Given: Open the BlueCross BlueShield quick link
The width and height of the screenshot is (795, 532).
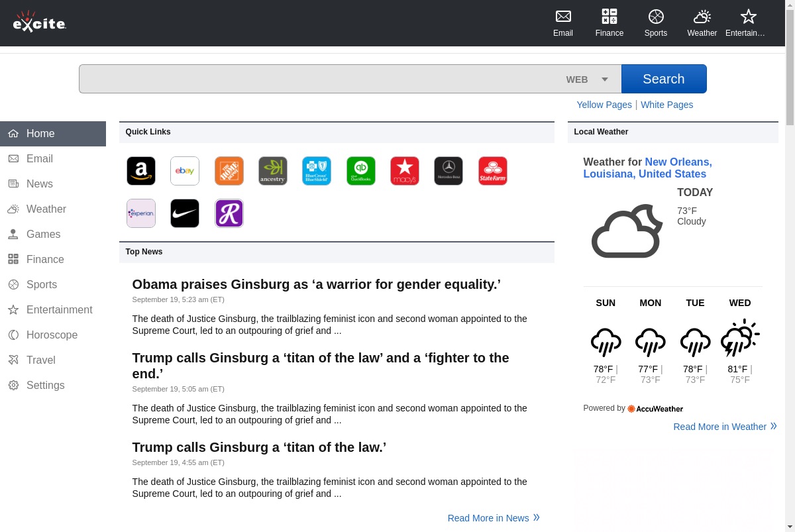Looking at the screenshot, I should tap(317, 171).
